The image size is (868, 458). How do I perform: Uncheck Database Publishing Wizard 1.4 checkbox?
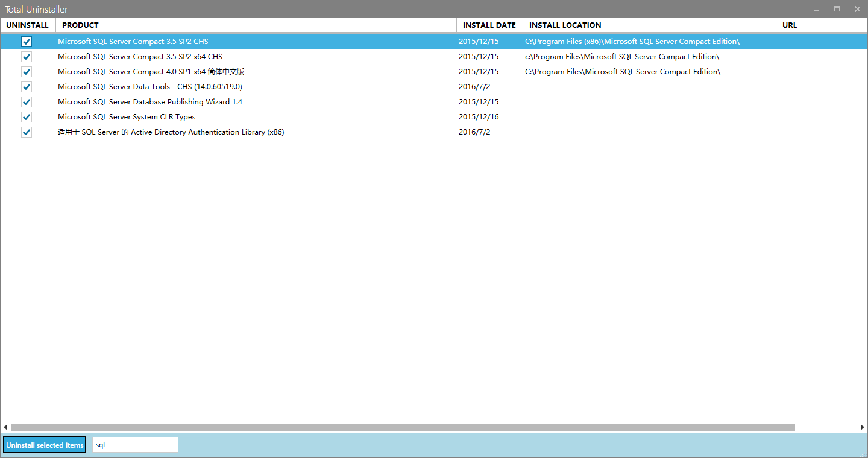[x=27, y=102]
